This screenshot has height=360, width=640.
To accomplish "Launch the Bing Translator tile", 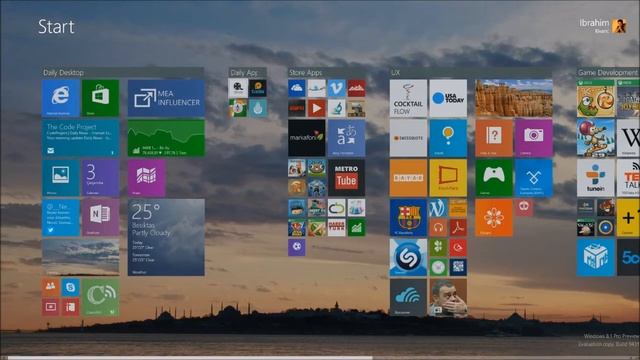I will point(347,138).
